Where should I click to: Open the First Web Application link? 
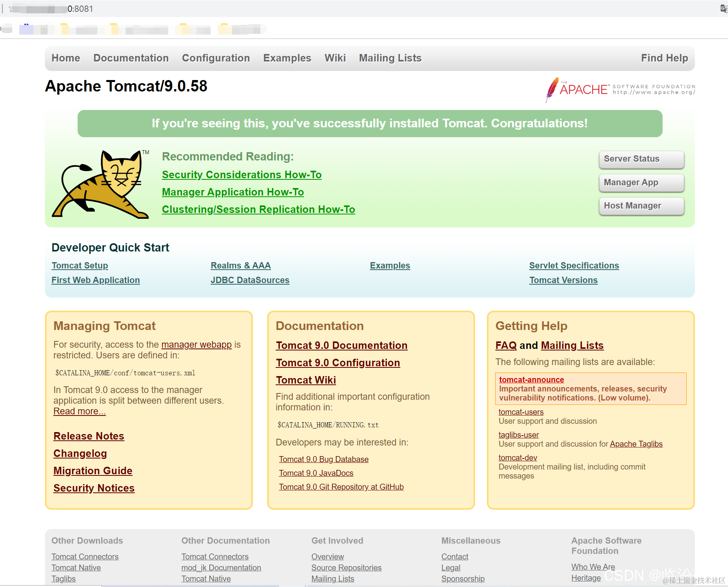pos(95,280)
